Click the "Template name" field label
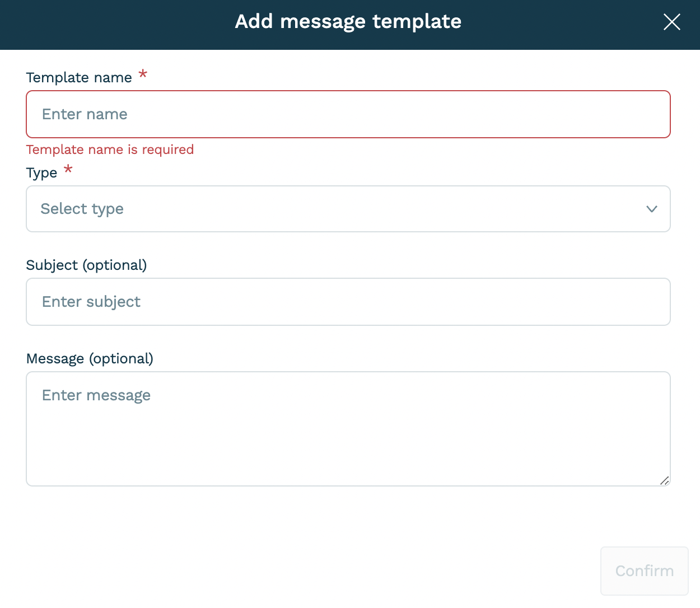700x608 pixels. [x=79, y=77]
